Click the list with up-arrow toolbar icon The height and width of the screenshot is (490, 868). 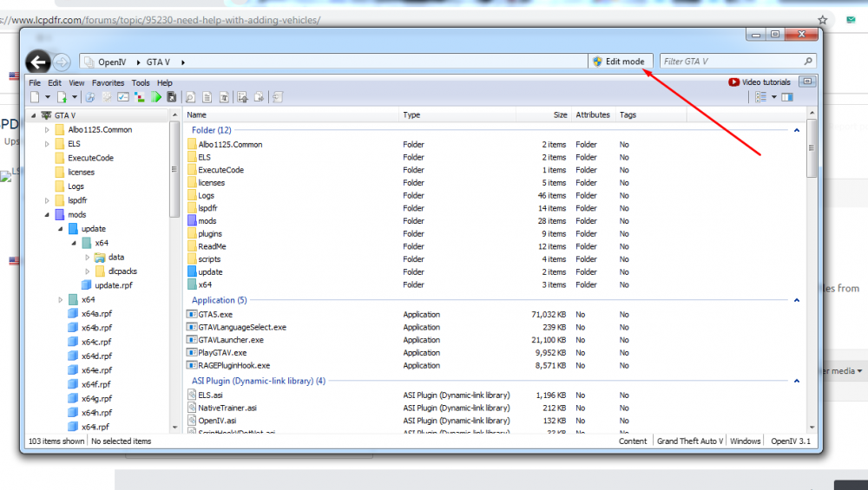point(242,97)
